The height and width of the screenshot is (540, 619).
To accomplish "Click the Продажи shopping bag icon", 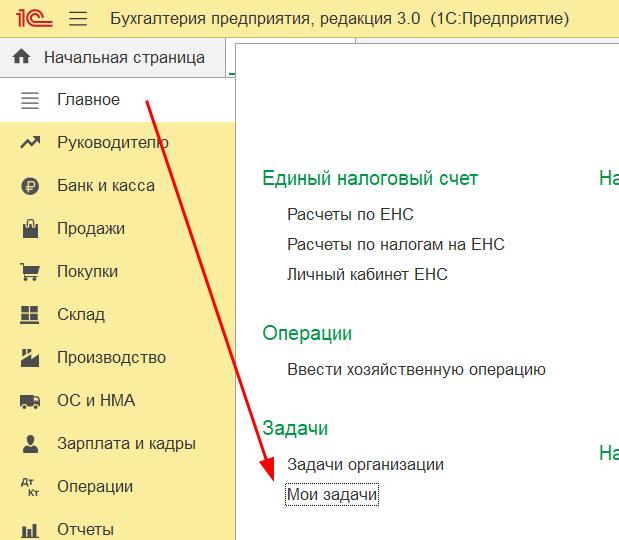I will [30, 229].
